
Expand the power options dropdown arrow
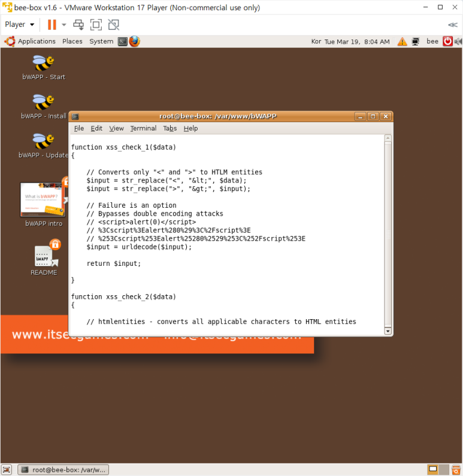click(x=63, y=25)
